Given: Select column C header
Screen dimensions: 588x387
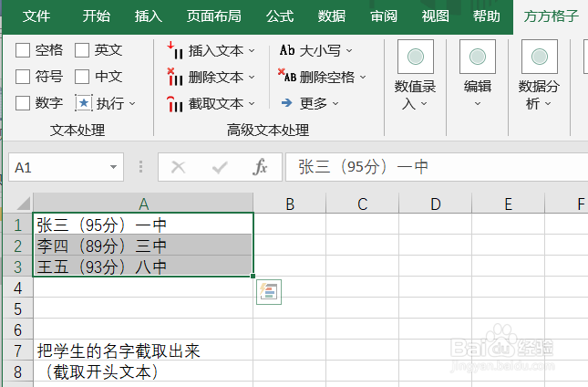Looking at the screenshot, I should (362, 204).
